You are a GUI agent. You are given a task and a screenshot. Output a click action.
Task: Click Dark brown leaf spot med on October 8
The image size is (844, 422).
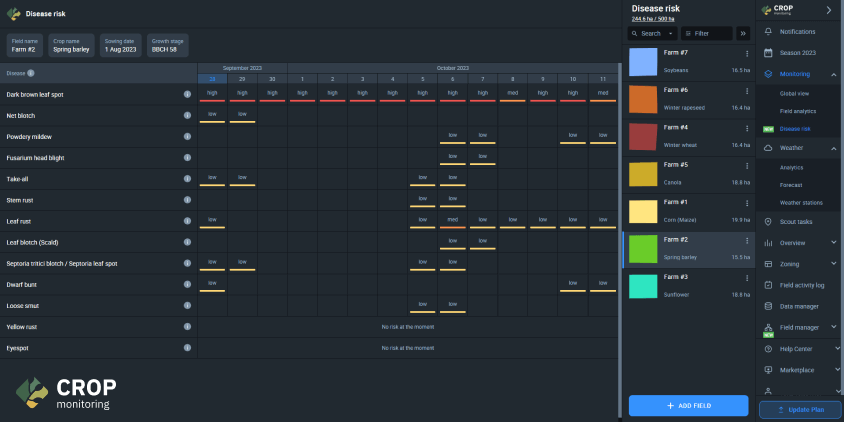(512, 94)
